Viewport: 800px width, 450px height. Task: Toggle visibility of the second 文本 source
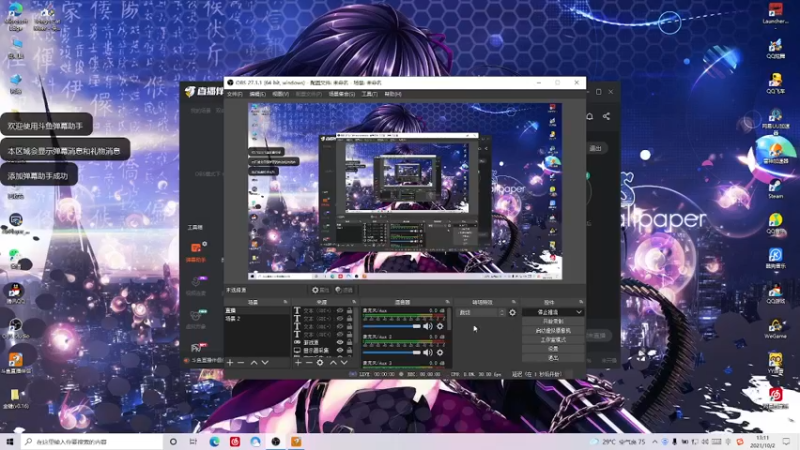340,318
